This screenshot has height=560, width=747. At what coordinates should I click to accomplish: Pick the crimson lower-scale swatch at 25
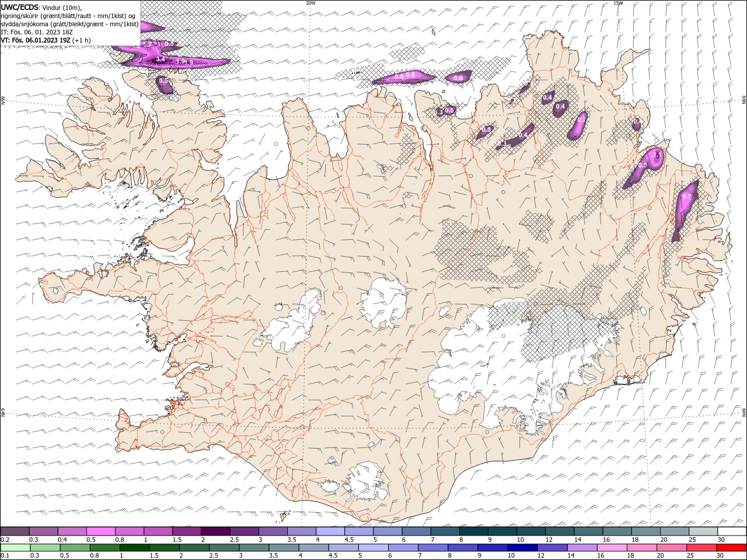click(701, 548)
